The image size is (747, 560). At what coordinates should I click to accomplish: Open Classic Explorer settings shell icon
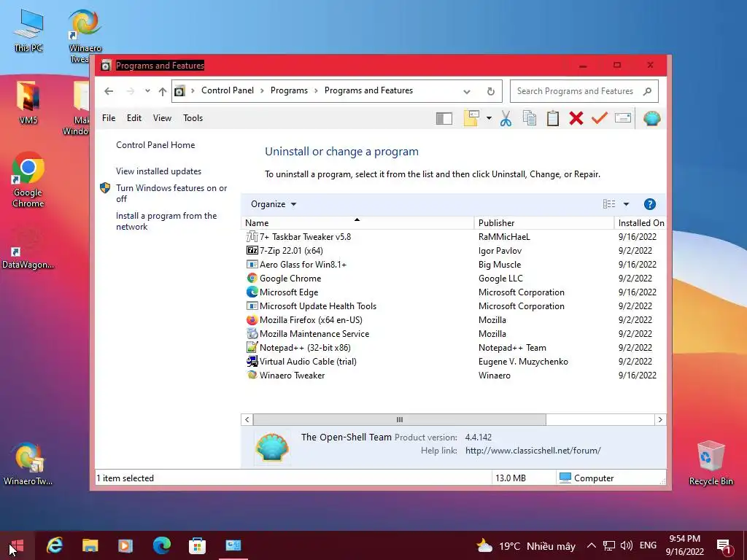pos(651,118)
